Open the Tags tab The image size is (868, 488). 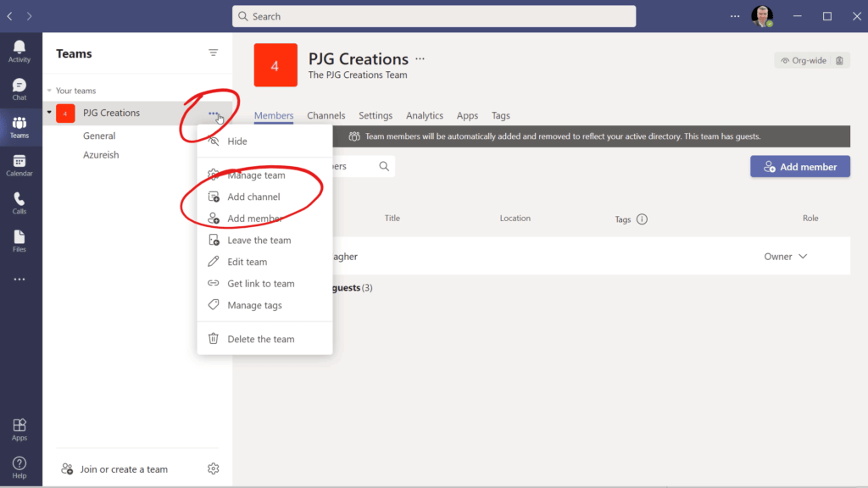pyautogui.click(x=500, y=115)
